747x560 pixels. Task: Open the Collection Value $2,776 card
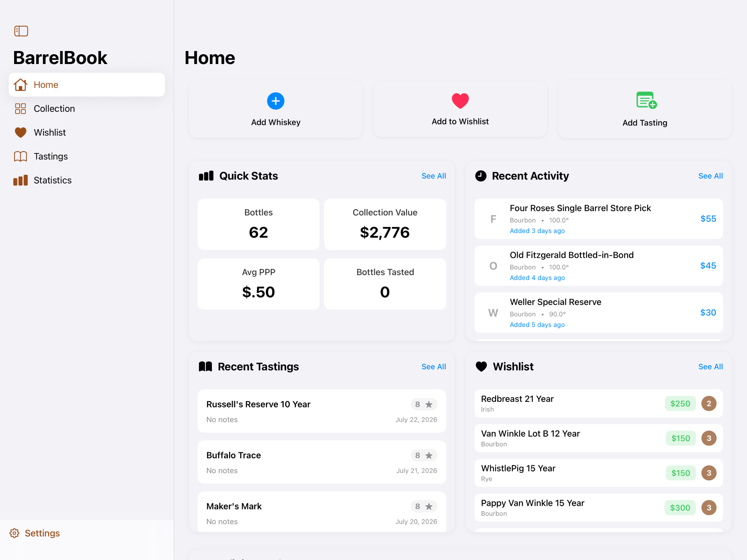click(385, 224)
